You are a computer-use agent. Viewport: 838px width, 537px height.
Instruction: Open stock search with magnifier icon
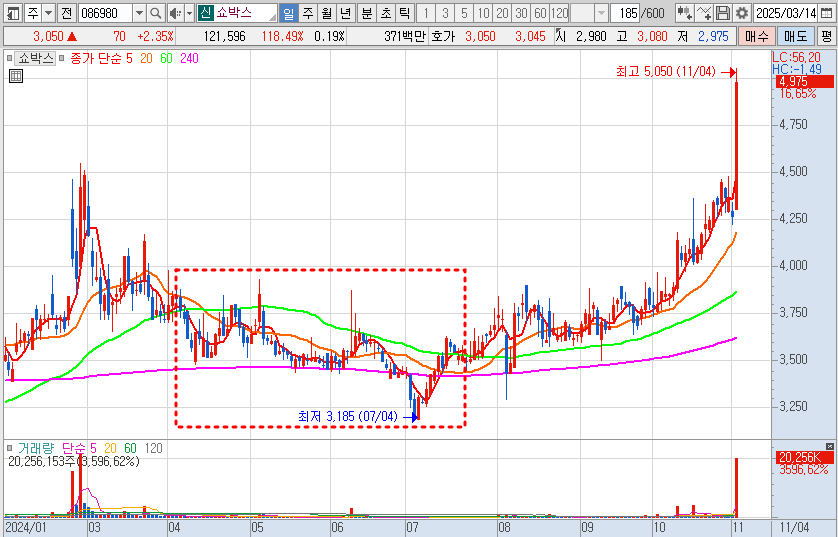click(156, 13)
